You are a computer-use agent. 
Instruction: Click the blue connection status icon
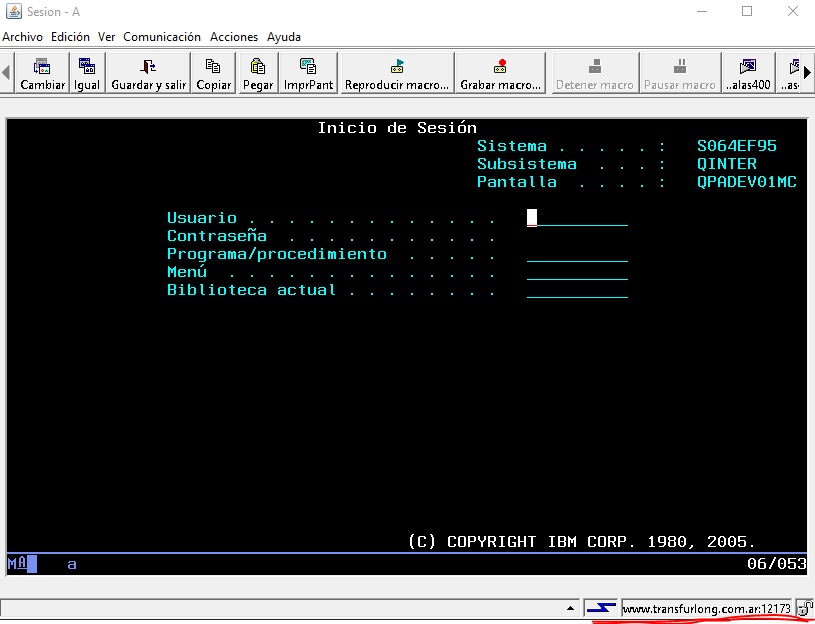[601, 607]
